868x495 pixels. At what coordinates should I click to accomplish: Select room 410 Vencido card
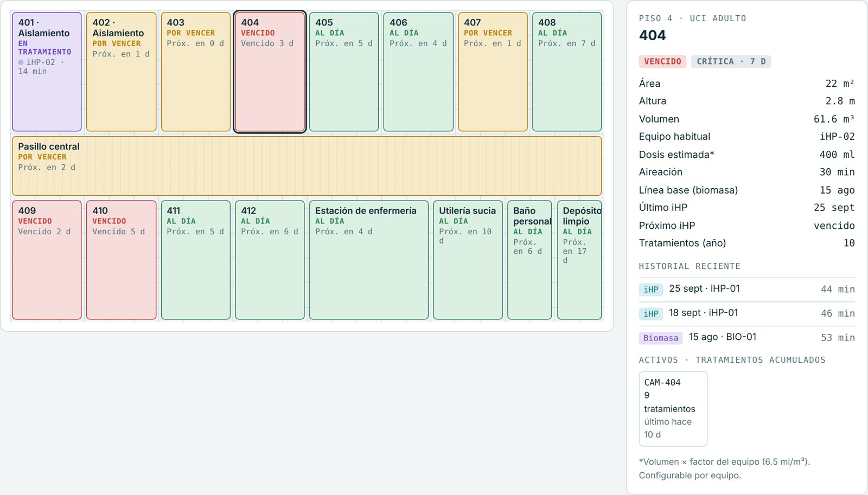click(121, 260)
